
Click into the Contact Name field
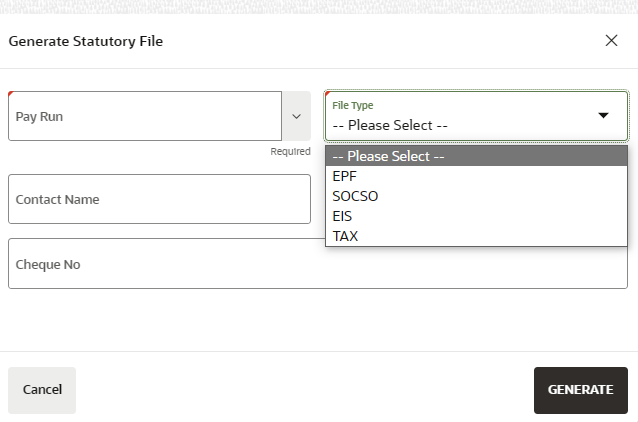(160, 199)
